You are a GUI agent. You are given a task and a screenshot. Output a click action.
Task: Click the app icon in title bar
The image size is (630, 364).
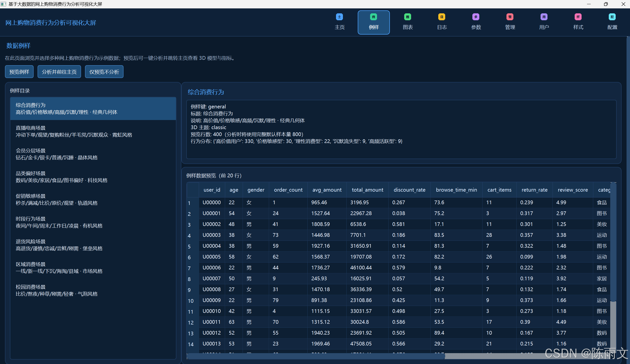(x=3, y=4)
